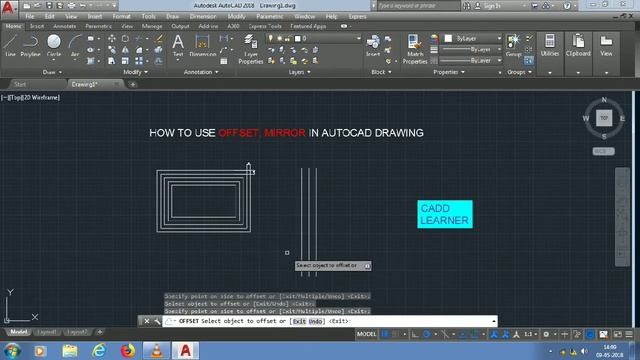Switch to the Output ribbon tab
The image size is (640, 360).
(180, 26)
